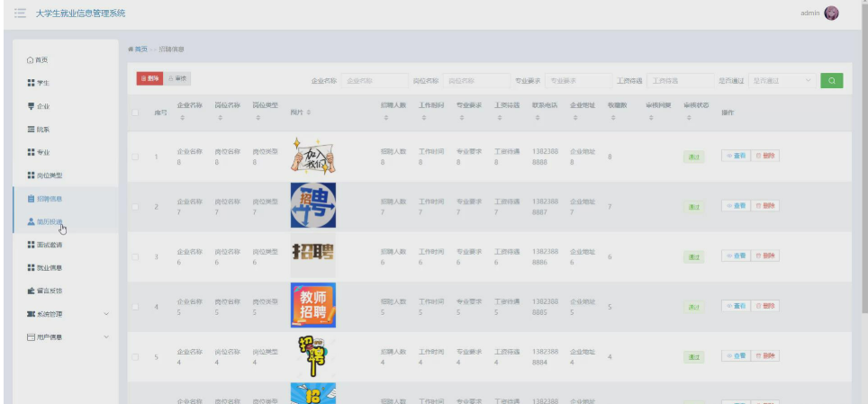Open the admin avatar picture

click(x=831, y=13)
